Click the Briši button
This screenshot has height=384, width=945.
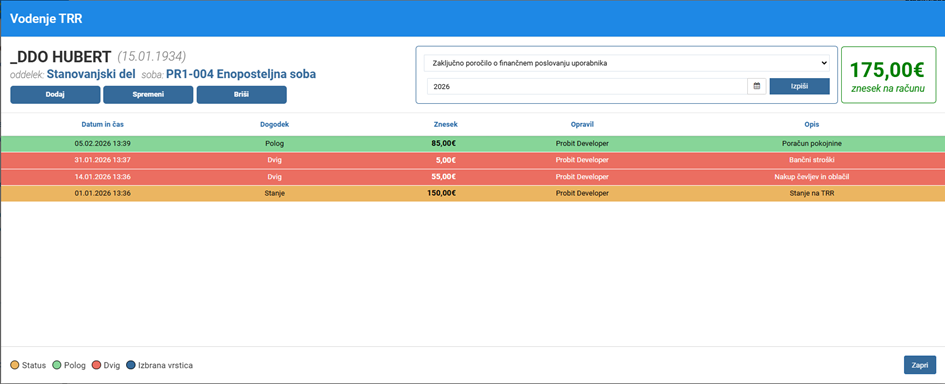click(x=242, y=95)
